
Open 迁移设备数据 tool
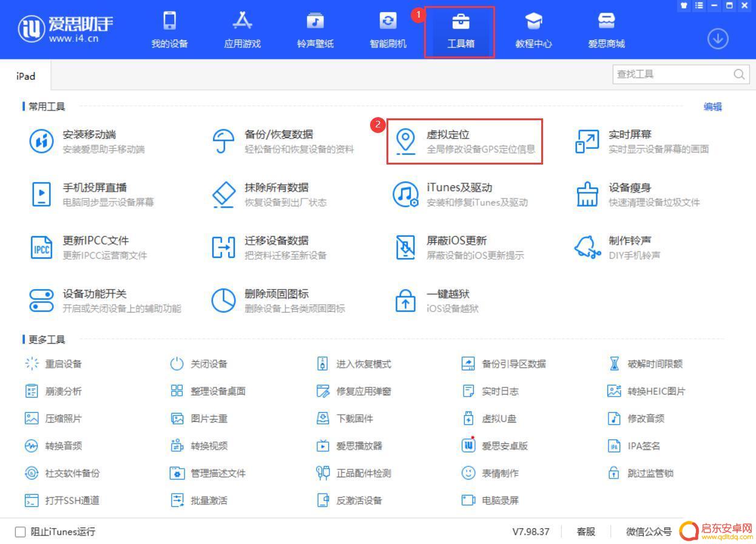click(269, 247)
